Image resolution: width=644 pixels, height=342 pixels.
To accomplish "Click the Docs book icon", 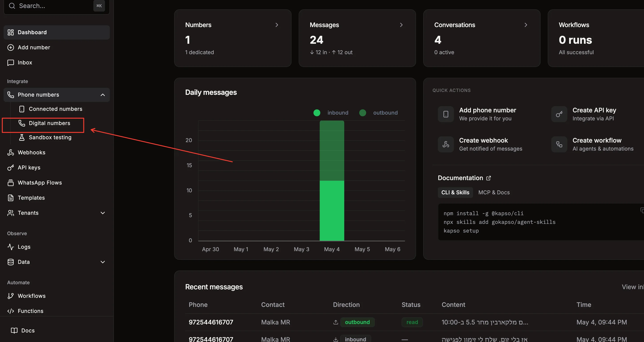I will click(14, 330).
